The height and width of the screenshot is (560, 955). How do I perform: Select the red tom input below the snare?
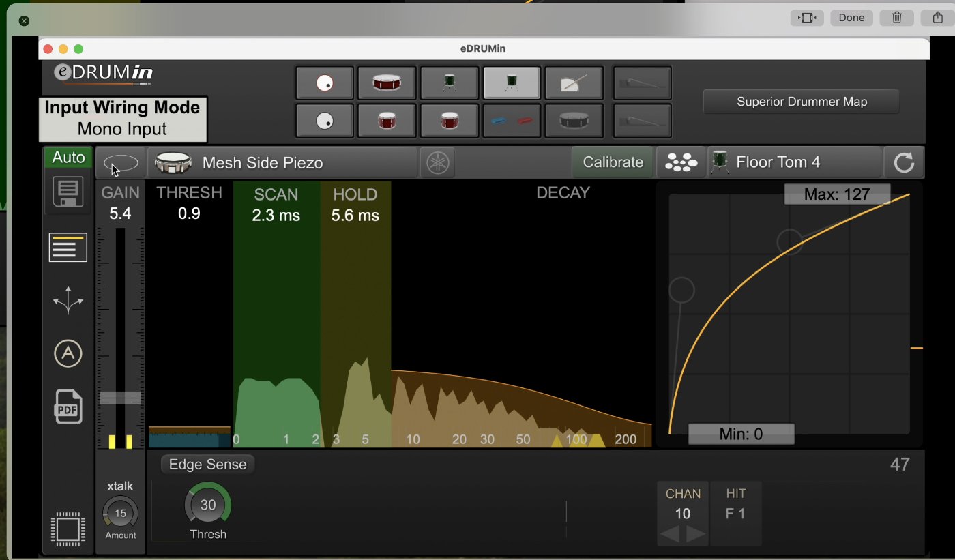click(387, 121)
